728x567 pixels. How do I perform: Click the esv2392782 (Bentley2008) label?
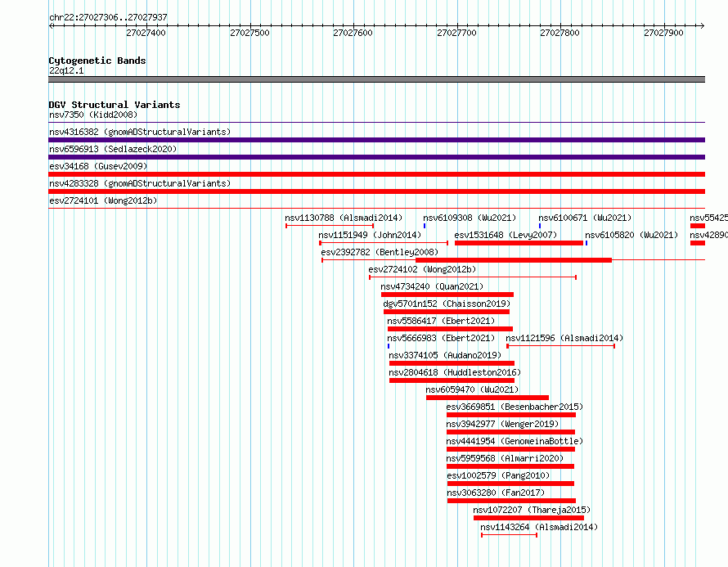[x=380, y=252]
